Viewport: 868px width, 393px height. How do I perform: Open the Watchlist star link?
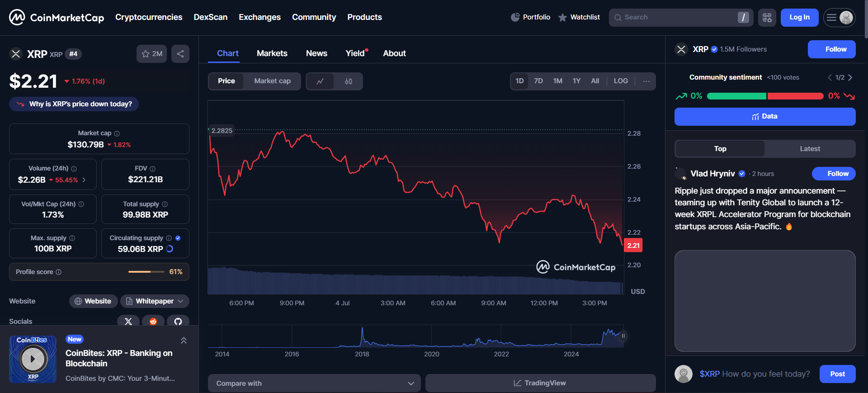pos(579,17)
